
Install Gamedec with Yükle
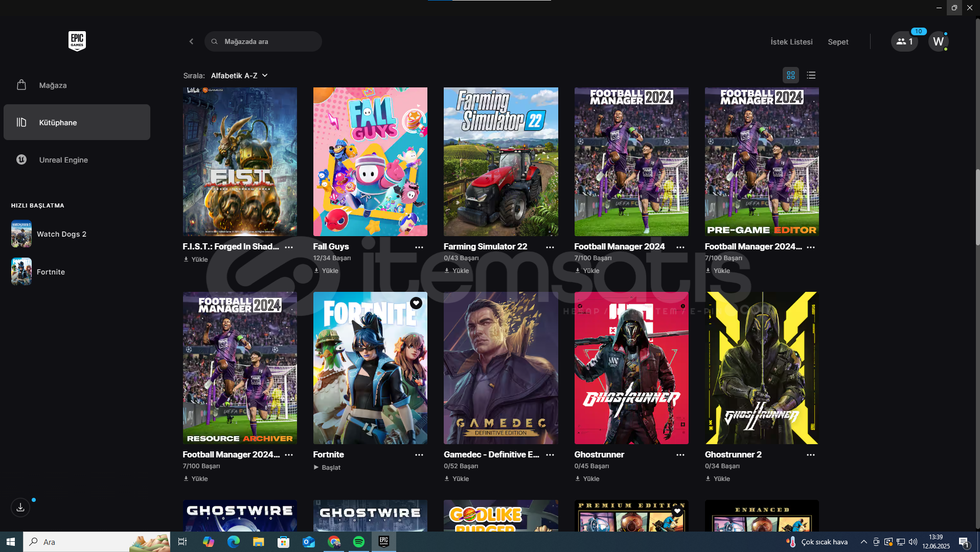(457, 478)
